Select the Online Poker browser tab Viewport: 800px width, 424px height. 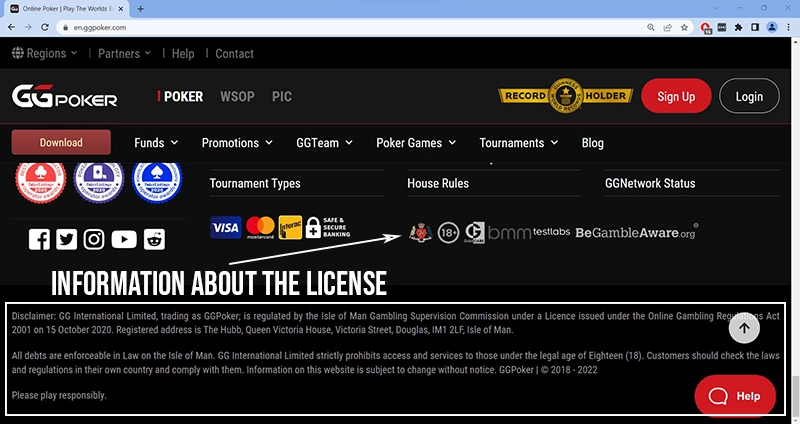[x=68, y=9]
